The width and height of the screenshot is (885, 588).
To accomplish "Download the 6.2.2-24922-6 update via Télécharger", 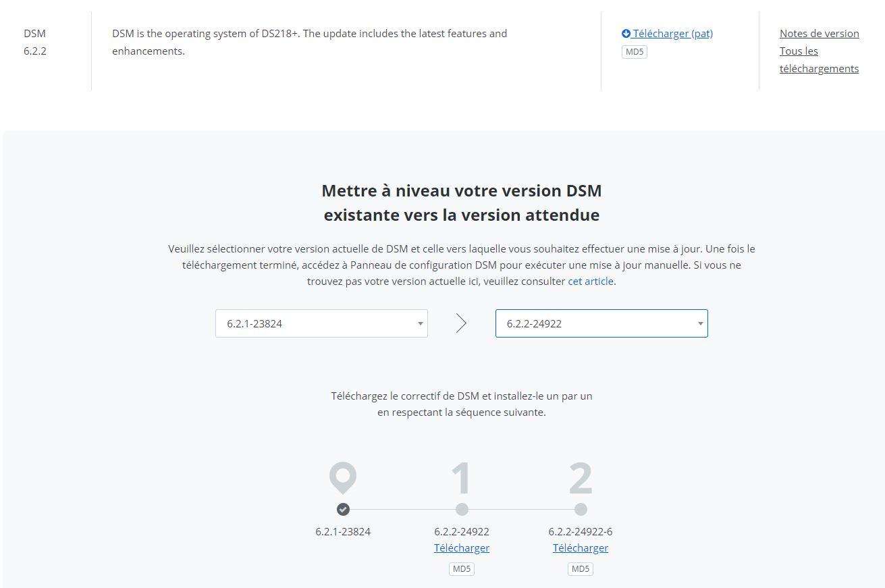I will click(x=581, y=548).
